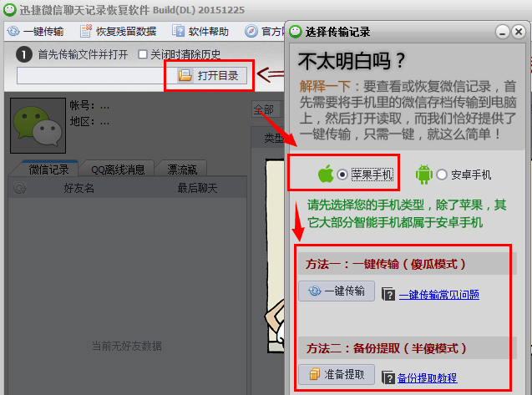532x395 pixels.
Task: Open the 软件帮助 toolbar item
Action: 200,31
